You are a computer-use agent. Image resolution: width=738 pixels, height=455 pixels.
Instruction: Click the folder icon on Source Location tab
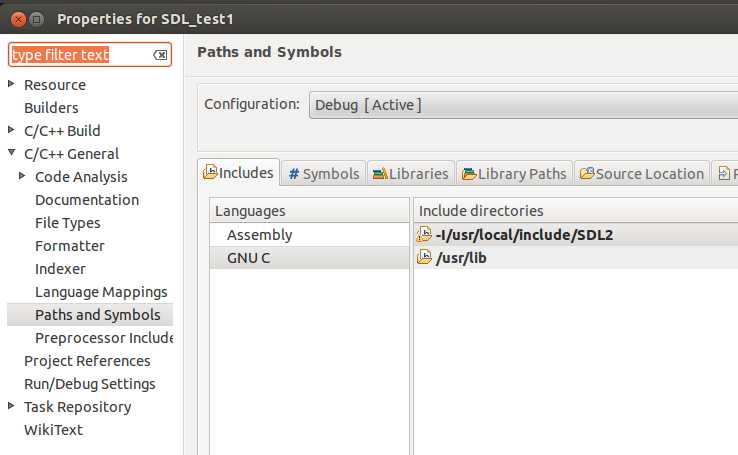pyautogui.click(x=587, y=174)
